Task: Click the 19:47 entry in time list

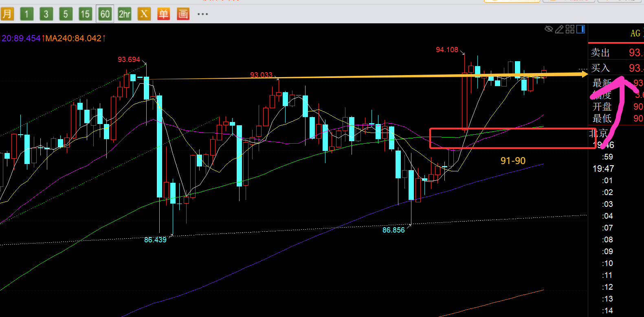Action: [603, 168]
